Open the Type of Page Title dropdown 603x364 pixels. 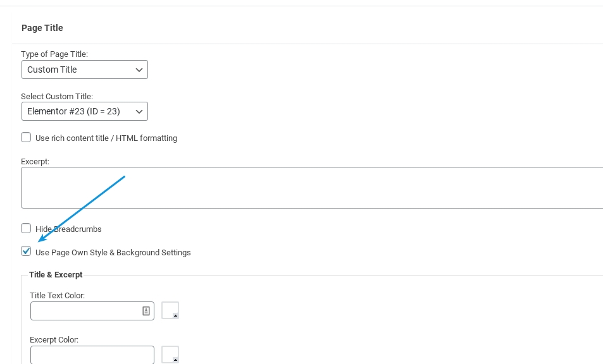[84, 70]
